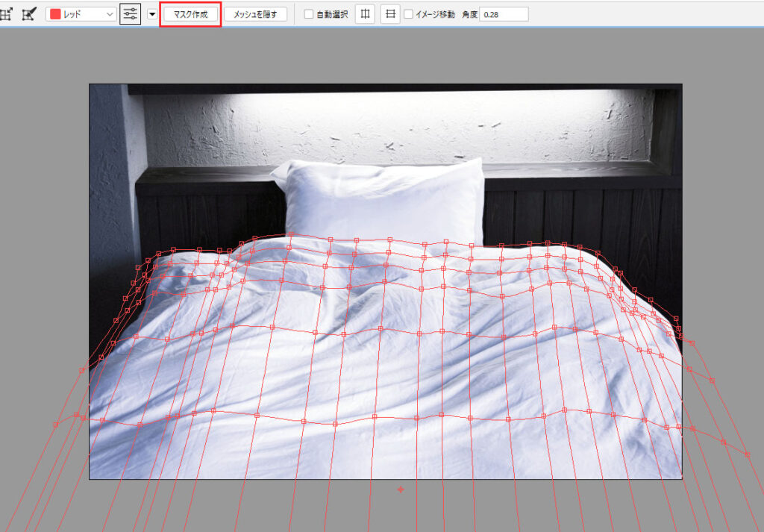Open the mesh settings sliders icon

click(x=130, y=14)
